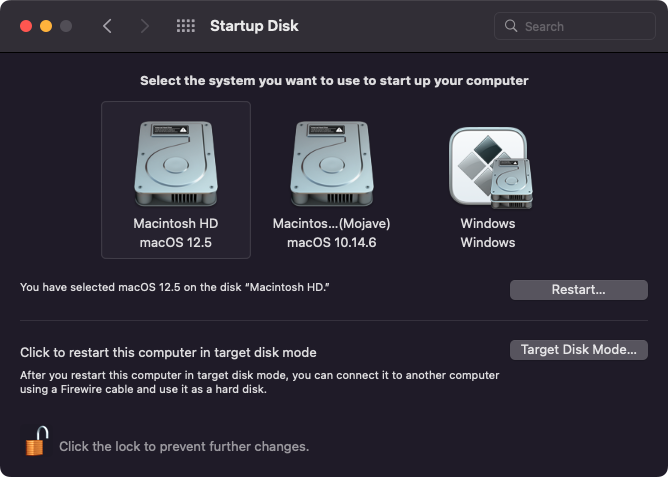Click the "Macintosh HD" disk name label
668x477 pixels.
(175, 224)
